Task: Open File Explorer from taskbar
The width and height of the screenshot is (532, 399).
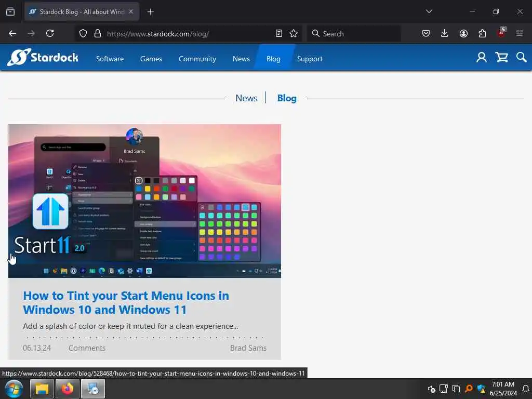Action: 42,389
